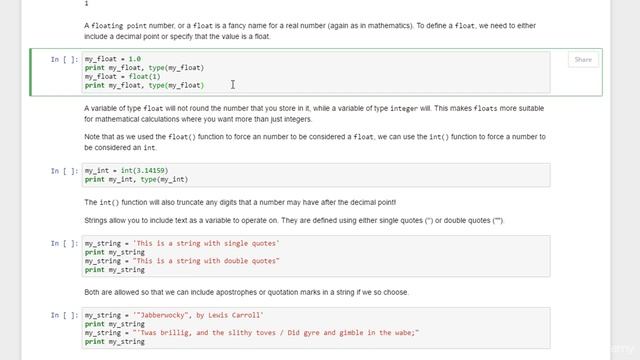Click the line 'my_int = int(3.14159)'
640x360 pixels.
127,171
